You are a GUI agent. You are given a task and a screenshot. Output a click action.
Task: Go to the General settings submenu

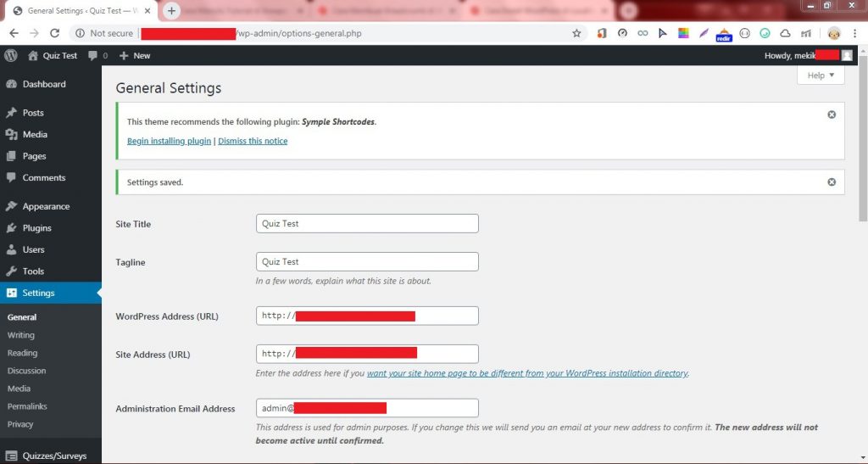[22, 317]
